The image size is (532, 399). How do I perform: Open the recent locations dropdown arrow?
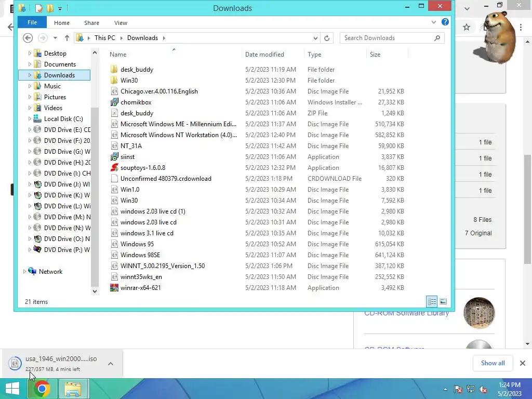tap(55, 38)
